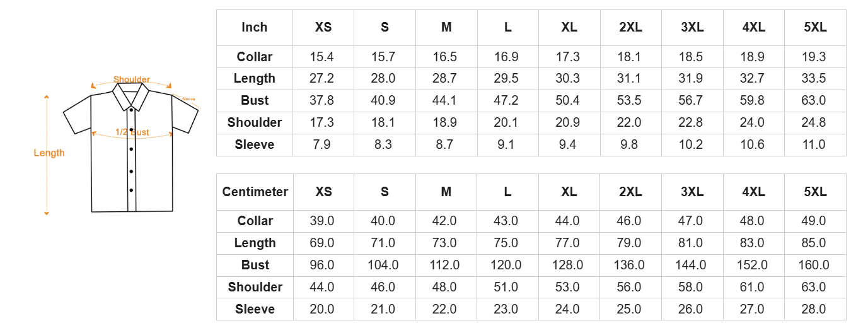The image size is (868, 328).
Task: Click the 2XL header in the Centimeter table
Action: pyautogui.click(x=630, y=192)
